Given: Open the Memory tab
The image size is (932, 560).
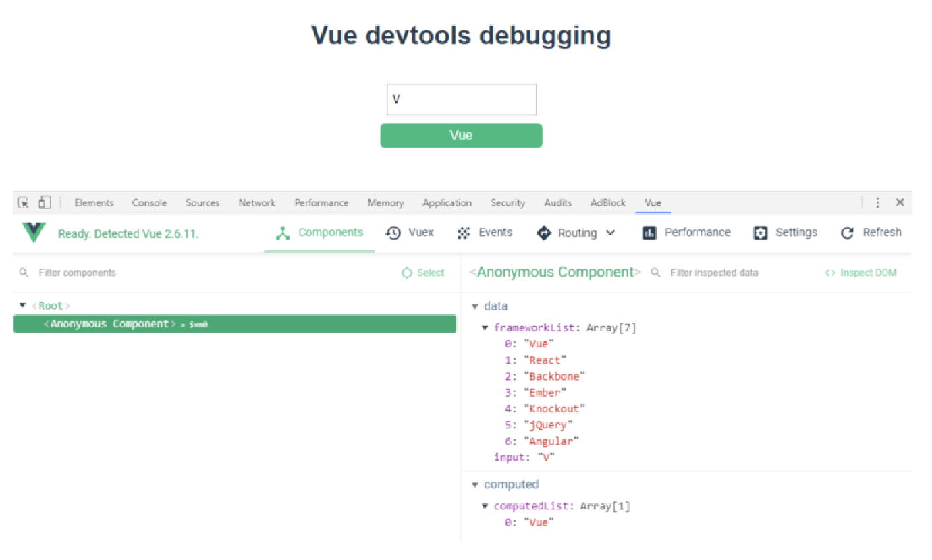Looking at the screenshot, I should click(x=385, y=202).
